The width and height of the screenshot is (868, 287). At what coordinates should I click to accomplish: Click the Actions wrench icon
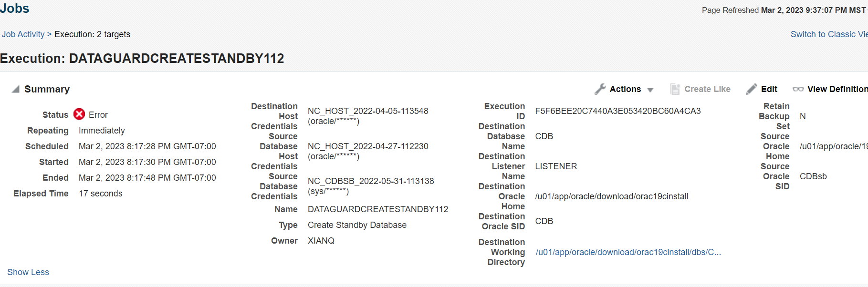[x=600, y=89]
